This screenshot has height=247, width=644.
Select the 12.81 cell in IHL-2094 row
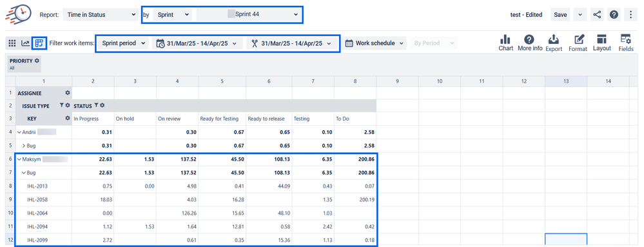tap(222, 227)
